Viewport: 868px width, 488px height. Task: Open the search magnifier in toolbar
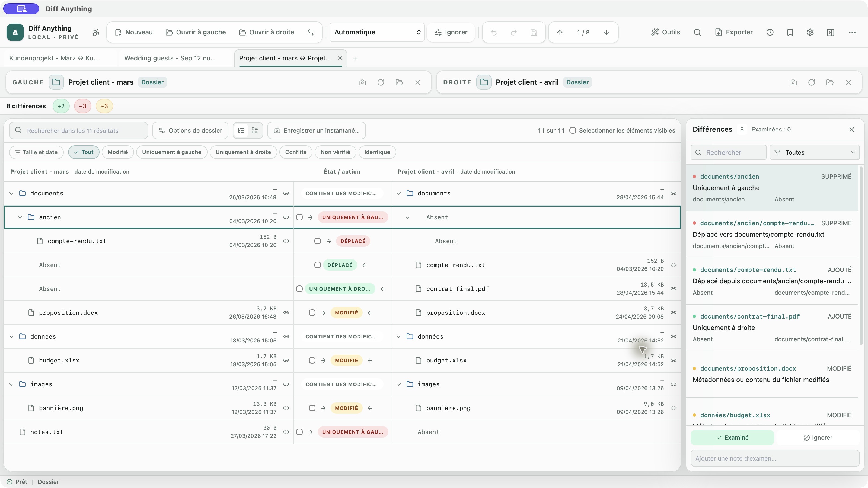coord(697,32)
